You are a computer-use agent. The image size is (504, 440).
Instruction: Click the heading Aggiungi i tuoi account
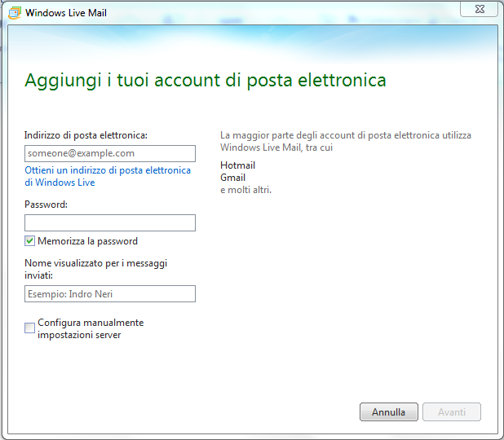pyautogui.click(x=205, y=80)
